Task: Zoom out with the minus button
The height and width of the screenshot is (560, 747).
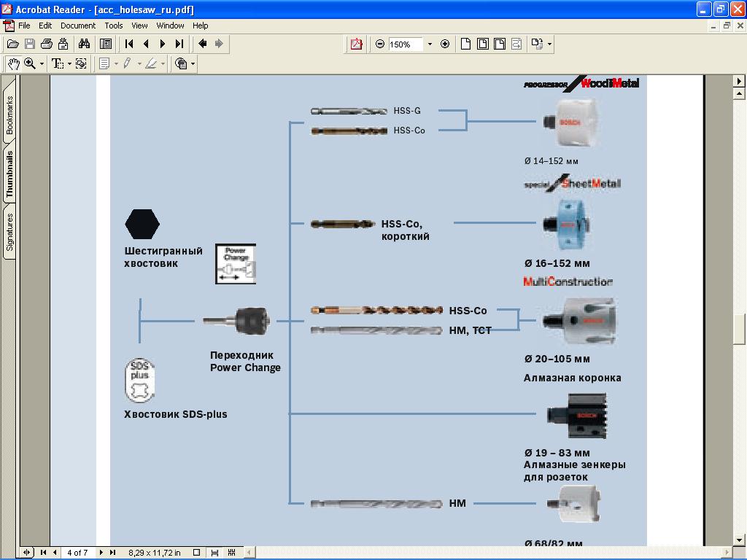Action: point(379,44)
